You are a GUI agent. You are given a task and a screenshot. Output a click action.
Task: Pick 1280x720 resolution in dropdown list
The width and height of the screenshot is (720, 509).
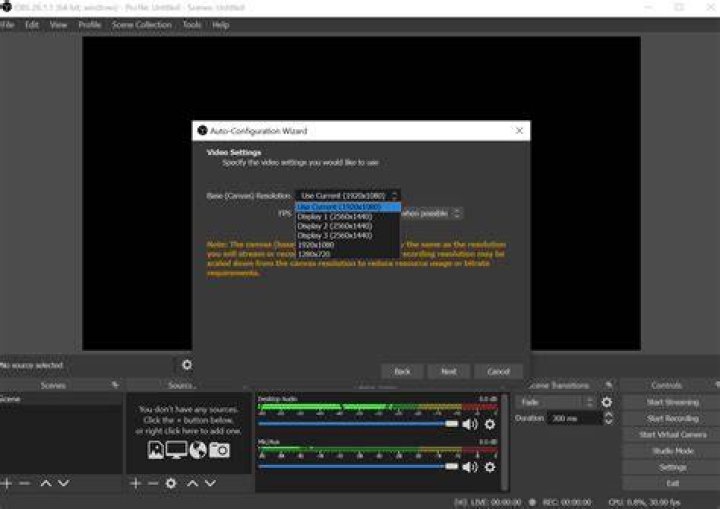[x=348, y=254]
